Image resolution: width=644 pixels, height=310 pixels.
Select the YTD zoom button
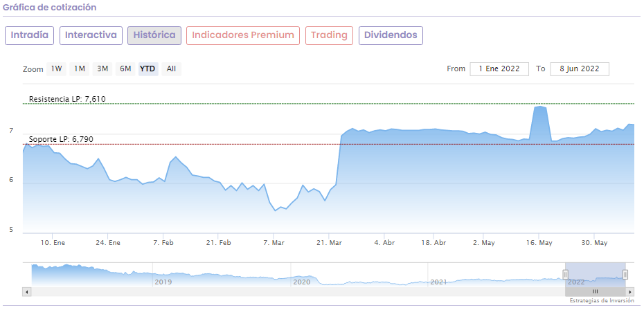coord(147,69)
